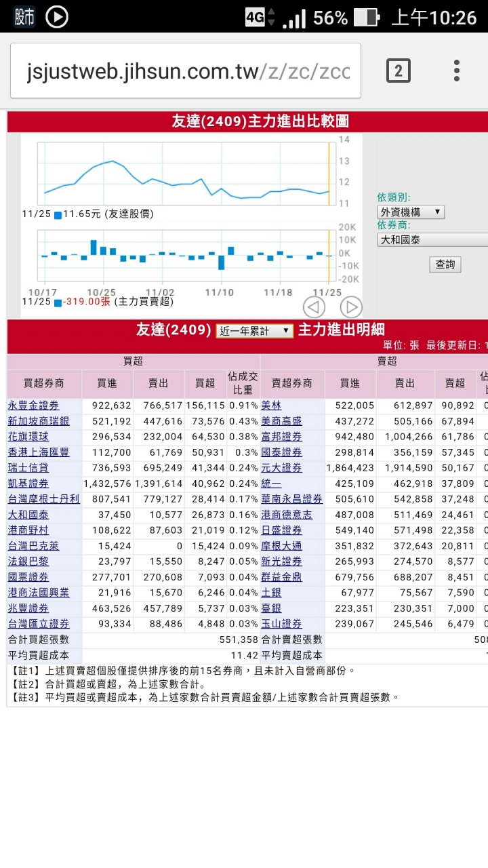The height and width of the screenshot is (868, 488).
Task: Open the 近一年累計 period dropdown
Action: pyautogui.click(x=254, y=331)
